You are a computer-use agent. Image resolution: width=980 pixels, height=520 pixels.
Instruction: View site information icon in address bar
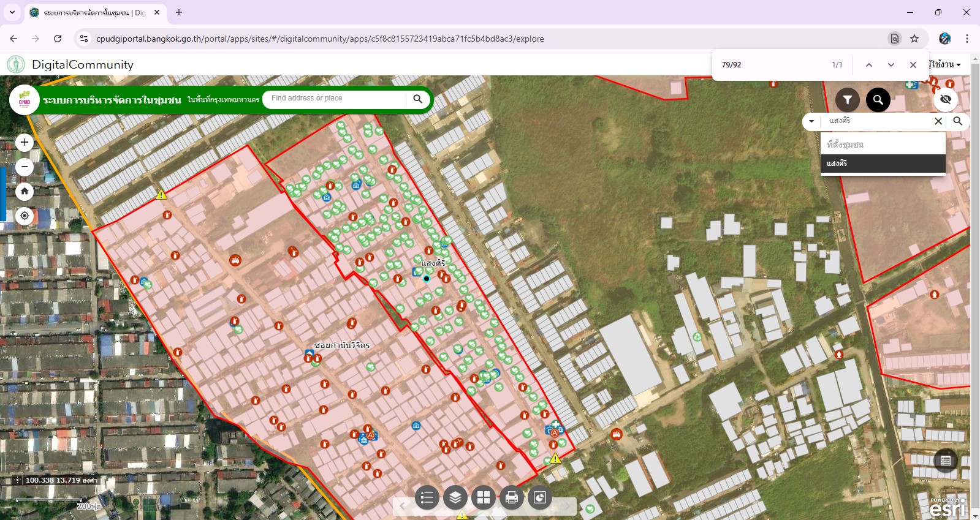point(84,39)
